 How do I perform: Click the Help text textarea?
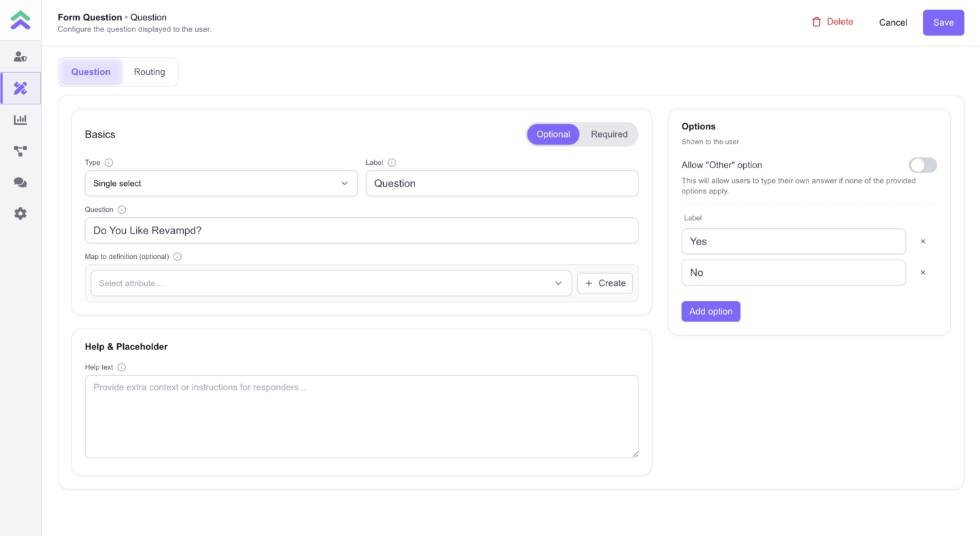pos(361,416)
